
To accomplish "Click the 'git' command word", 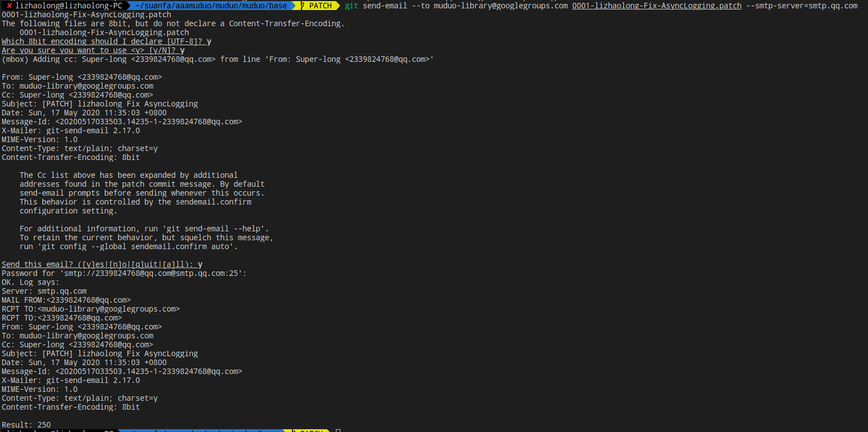I will pos(352,6).
